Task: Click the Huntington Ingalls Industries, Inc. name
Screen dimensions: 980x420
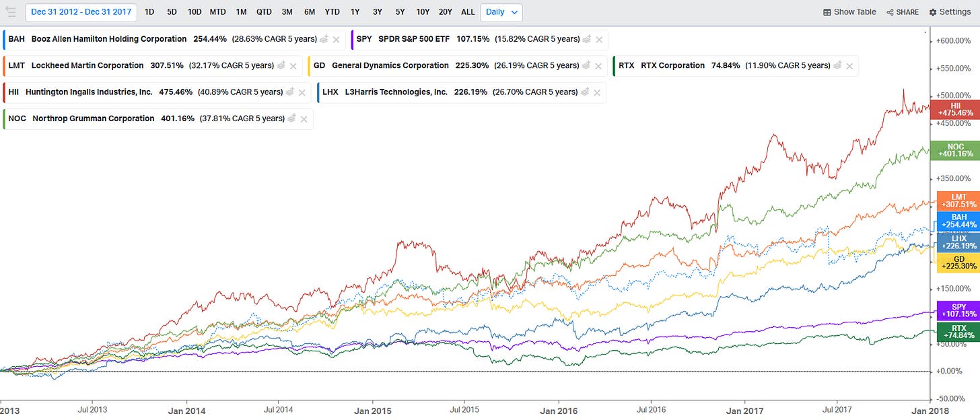Action: click(89, 92)
